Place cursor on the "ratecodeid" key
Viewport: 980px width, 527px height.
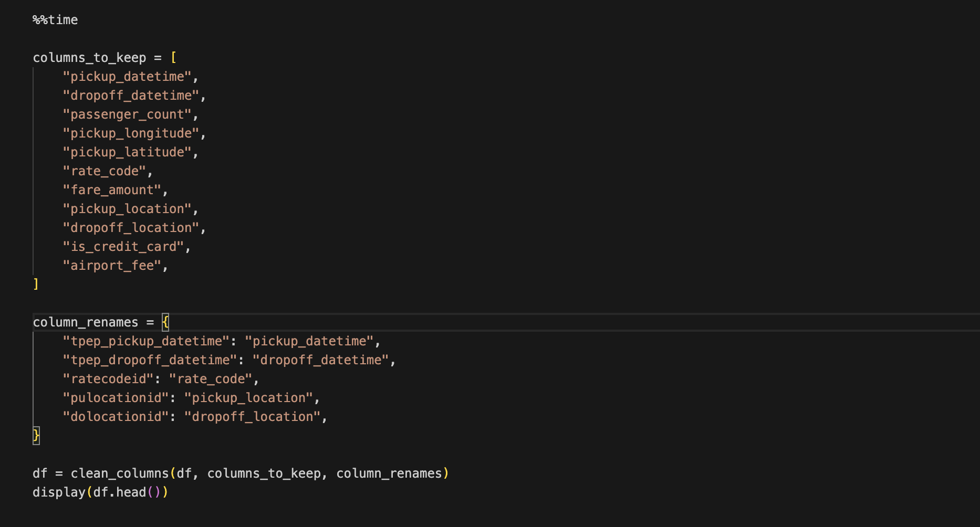[108, 379]
